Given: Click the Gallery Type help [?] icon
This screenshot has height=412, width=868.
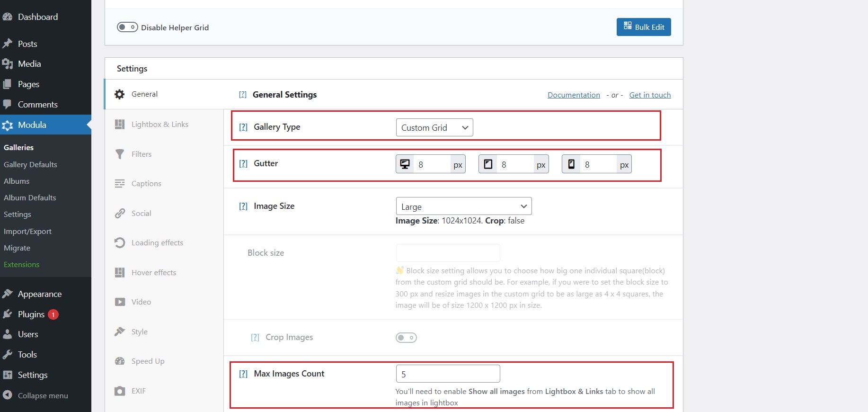Looking at the screenshot, I should click(x=243, y=127).
